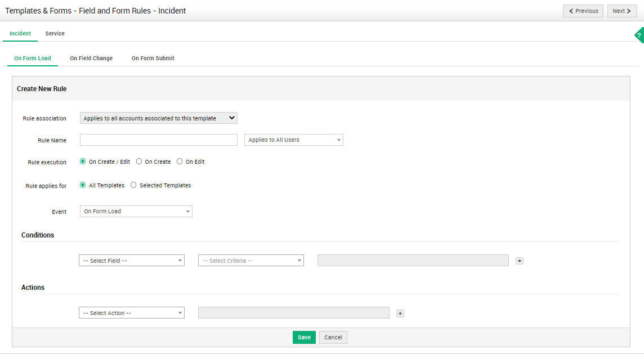Select the On Create / Edit radio option
This screenshot has width=644, height=354.
tap(83, 162)
